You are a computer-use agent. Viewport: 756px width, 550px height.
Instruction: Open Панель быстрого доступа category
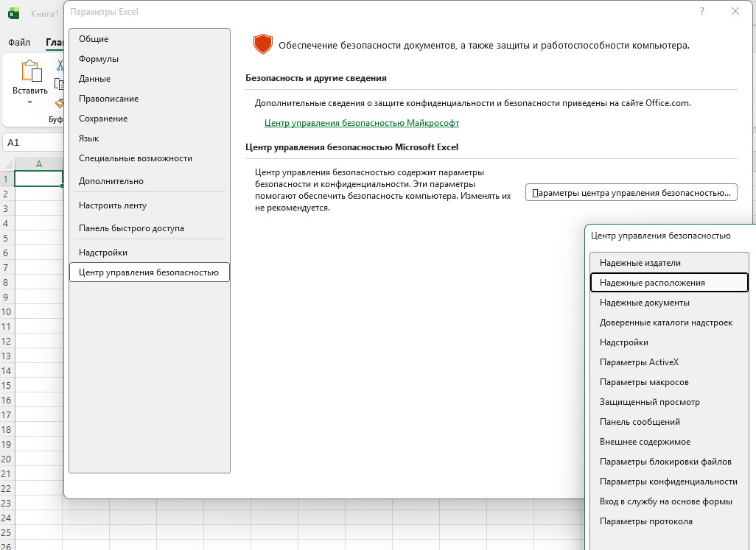point(150,228)
